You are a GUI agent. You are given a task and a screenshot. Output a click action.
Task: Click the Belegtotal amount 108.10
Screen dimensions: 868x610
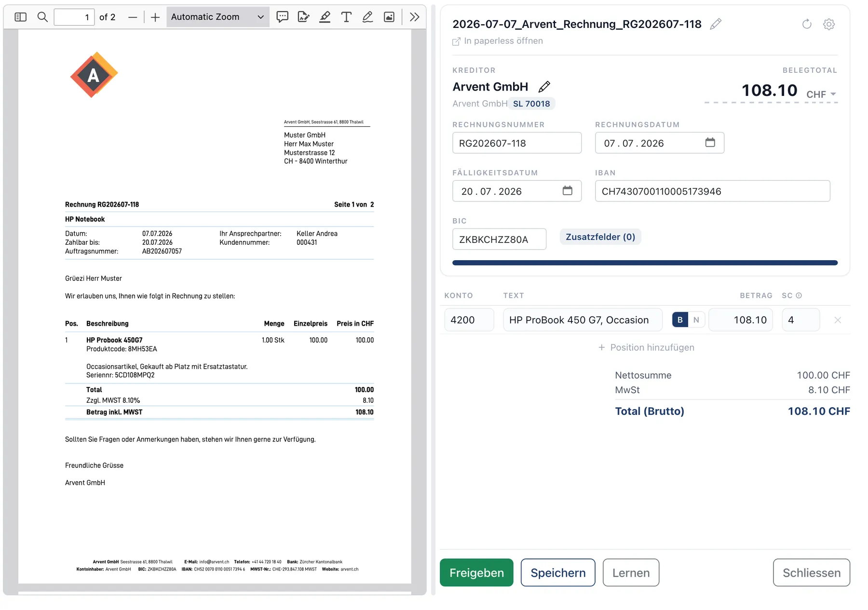tap(769, 90)
